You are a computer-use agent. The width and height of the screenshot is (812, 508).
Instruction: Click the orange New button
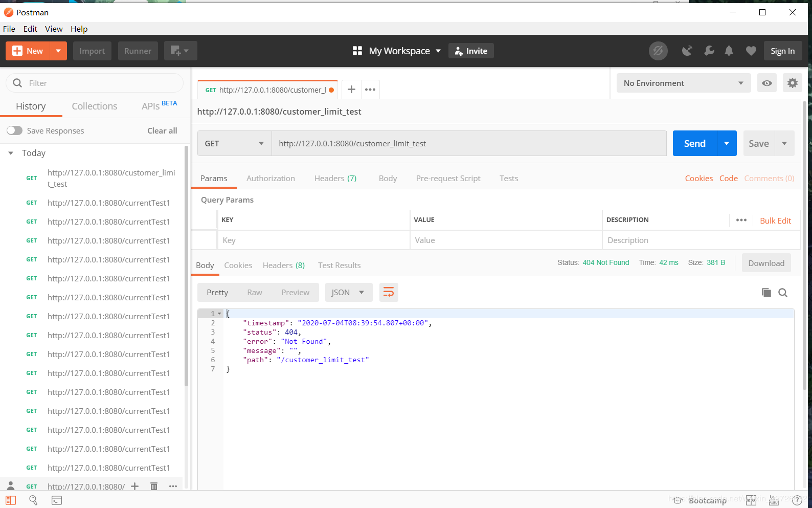pos(28,51)
